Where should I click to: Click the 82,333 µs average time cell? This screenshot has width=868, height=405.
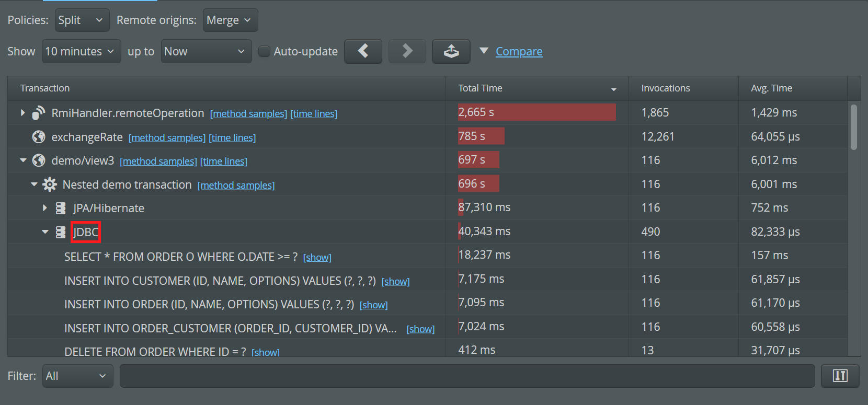click(793, 232)
